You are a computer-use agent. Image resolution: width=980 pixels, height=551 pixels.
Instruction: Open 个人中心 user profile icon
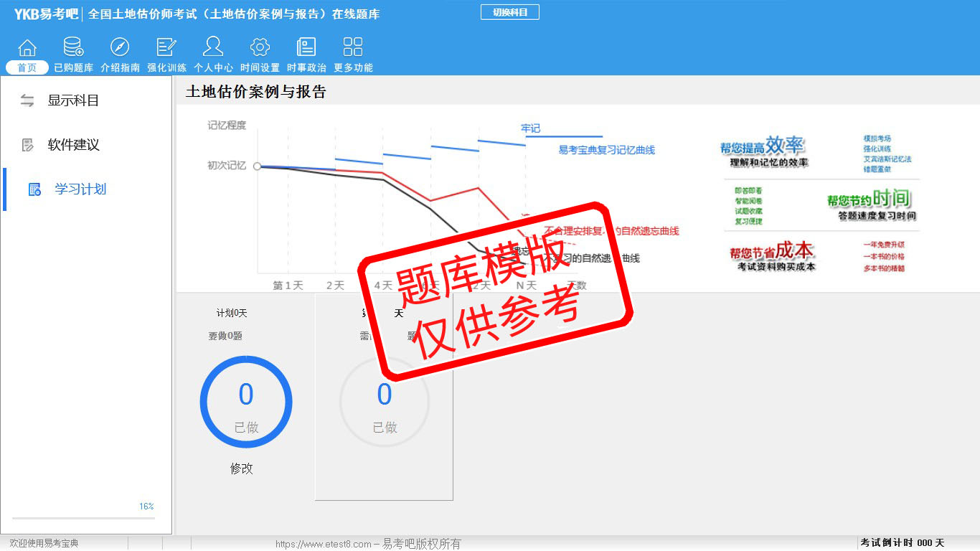point(213,48)
